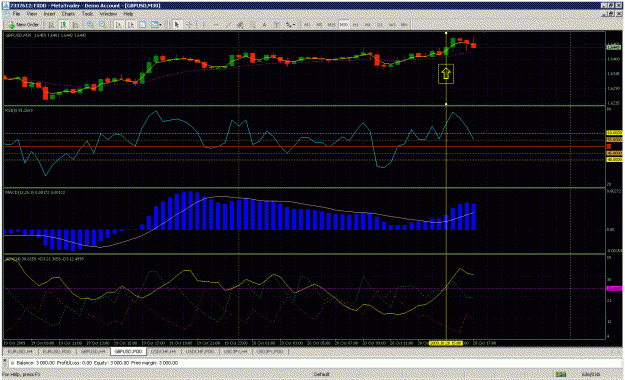Open chart window icon menu beside File
Image resolution: width=625 pixels, height=380 pixels.
click(x=6, y=14)
